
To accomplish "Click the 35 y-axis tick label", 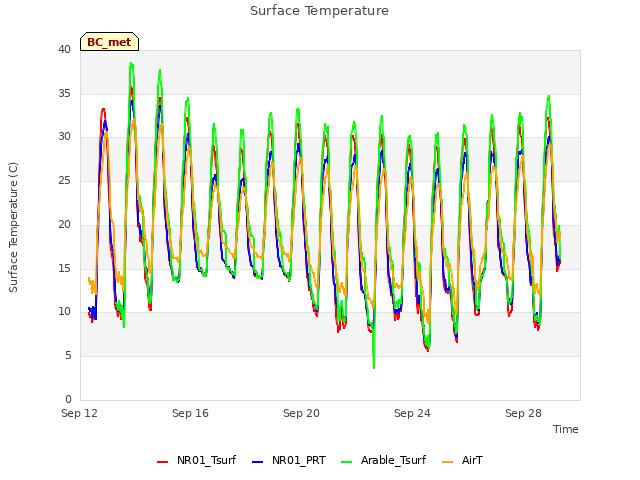I will [64, 93].
